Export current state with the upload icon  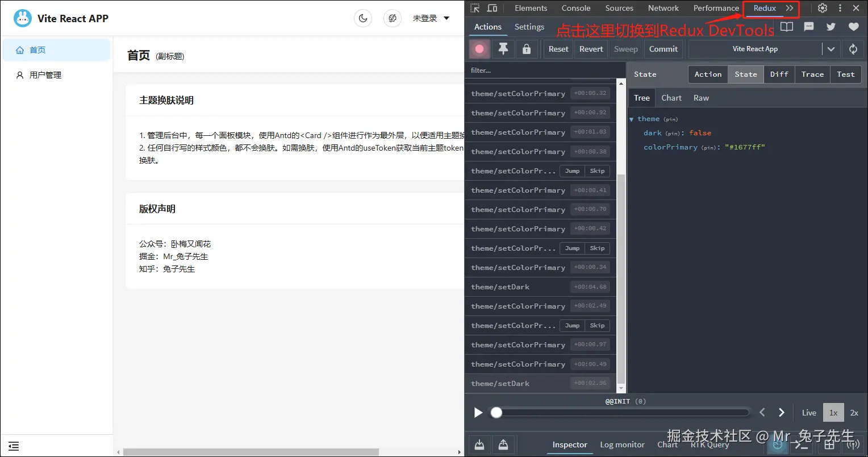(x=503, y=444)
